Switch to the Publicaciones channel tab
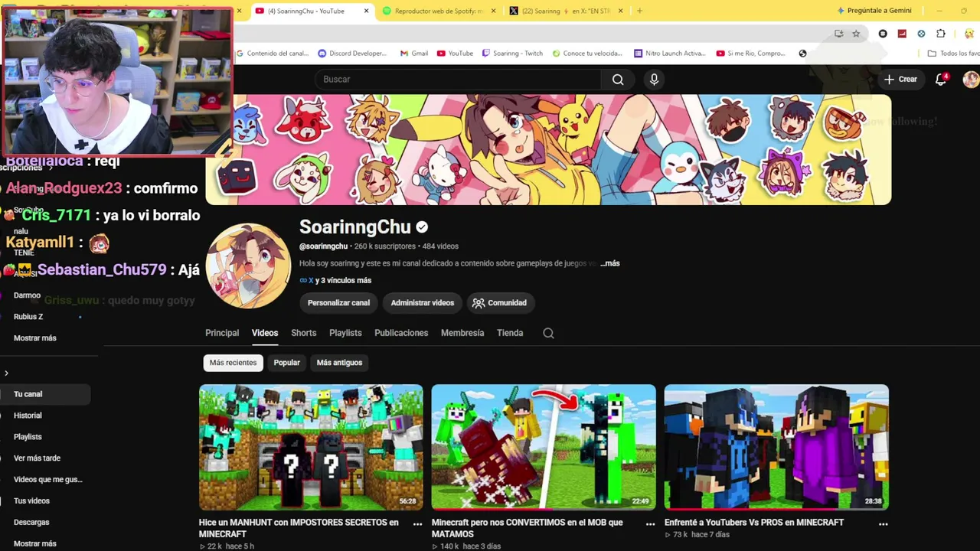980x551 pixels. (x=401, y=333)
